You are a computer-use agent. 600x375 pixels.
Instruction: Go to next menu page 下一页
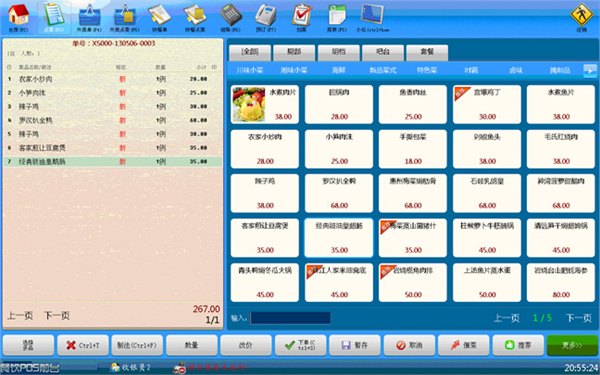tap(579, 318)
